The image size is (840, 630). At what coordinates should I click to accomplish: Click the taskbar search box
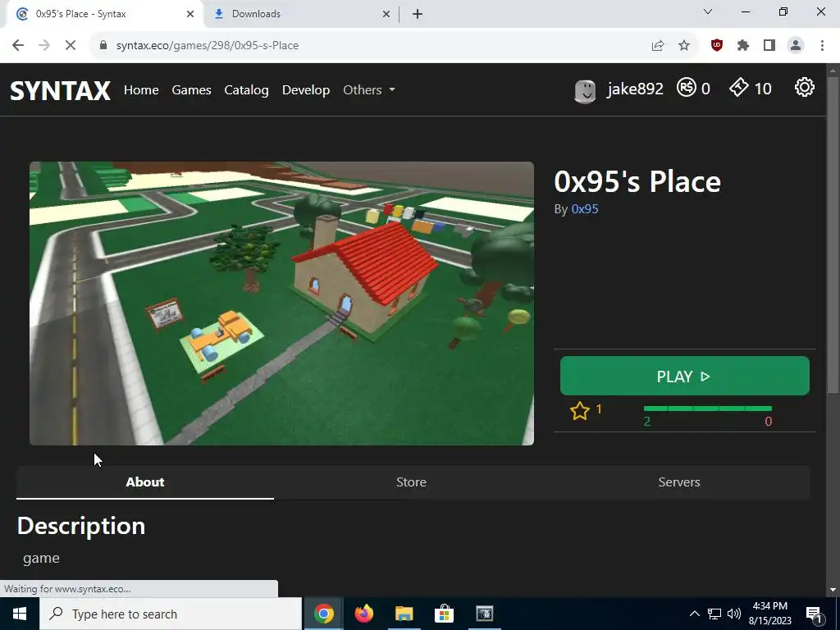(171, 614)
